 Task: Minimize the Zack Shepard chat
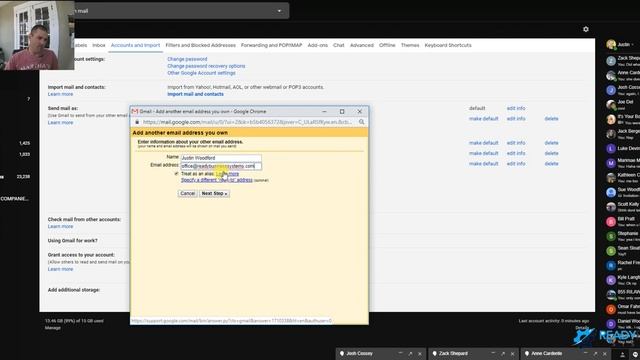(x=493, y=353)
